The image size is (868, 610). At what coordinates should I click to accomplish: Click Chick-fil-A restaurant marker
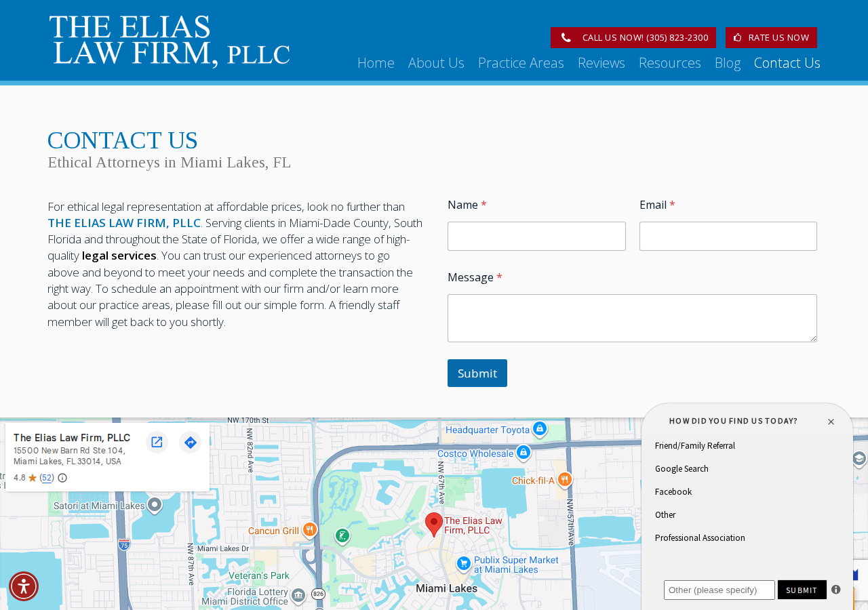click(565, 479)
